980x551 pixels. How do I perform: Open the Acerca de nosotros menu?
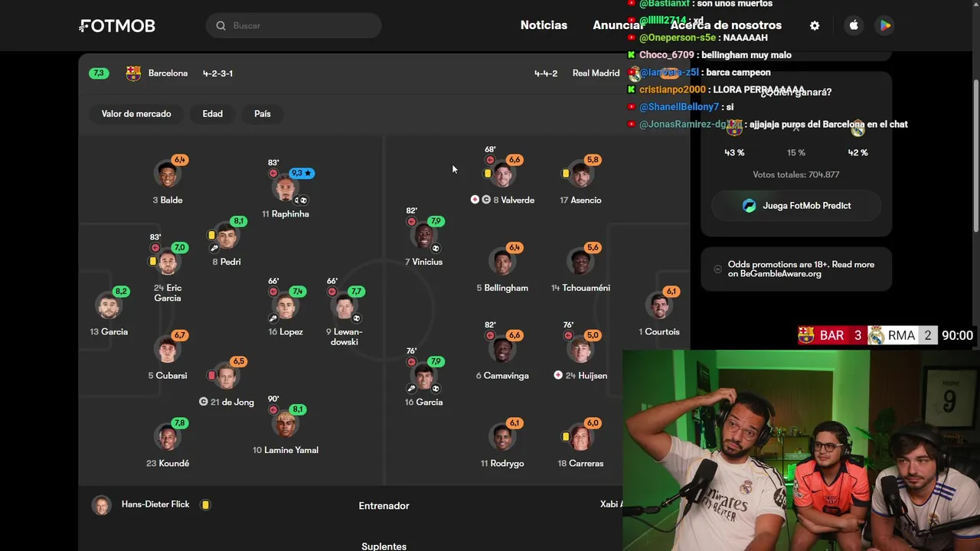click(726, 25)
